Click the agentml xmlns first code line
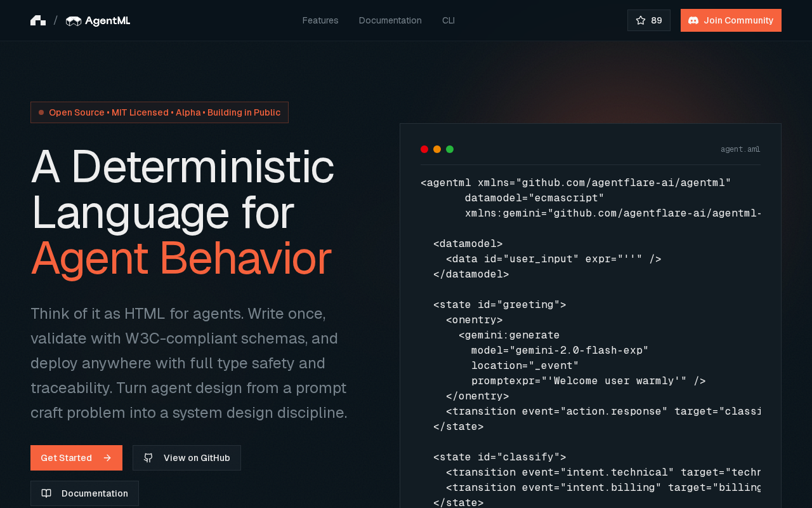This screenshot has width=812, height=508. [576, 183]
